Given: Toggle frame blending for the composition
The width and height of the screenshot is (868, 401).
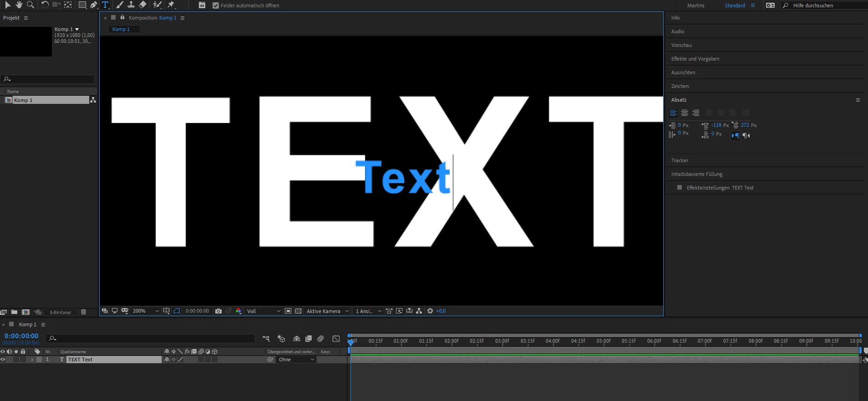Looking at the screenshot, I should [x=309, y=339].
